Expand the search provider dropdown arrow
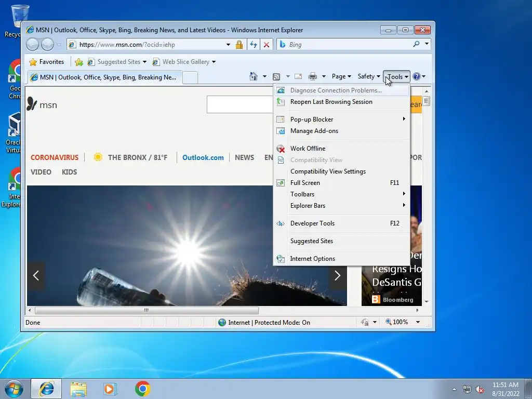This screenshot has height=399, width=532. 427,44
